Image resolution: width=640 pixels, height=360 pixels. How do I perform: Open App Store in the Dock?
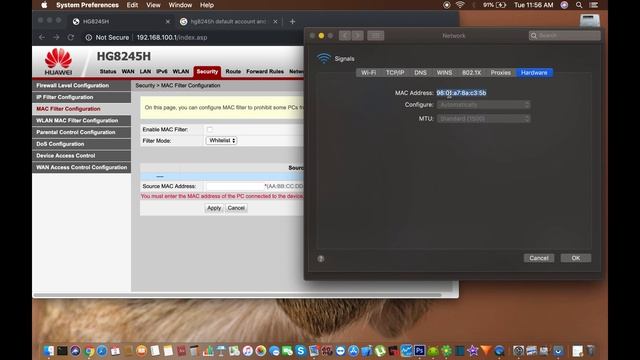tap(354, 350)
